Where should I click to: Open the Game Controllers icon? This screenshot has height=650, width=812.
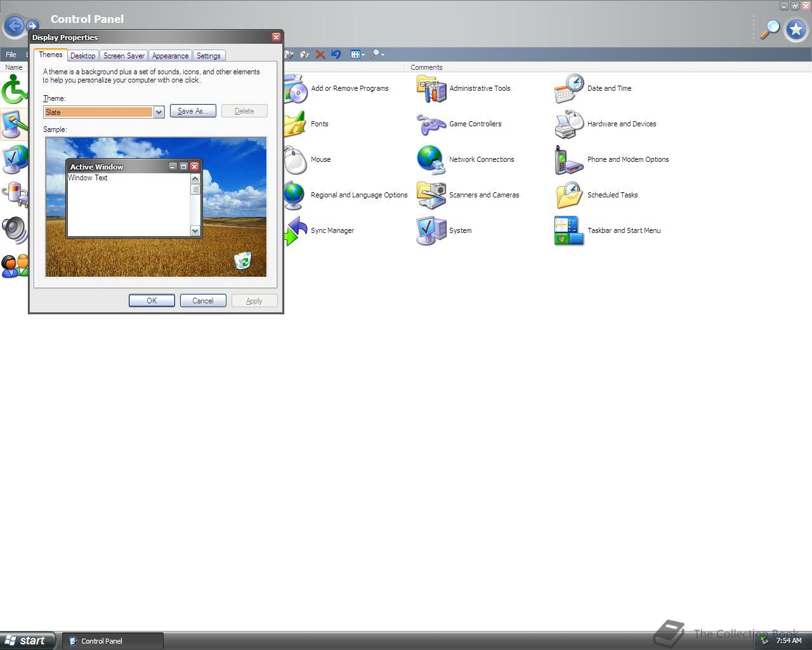(x=431, y=124)
